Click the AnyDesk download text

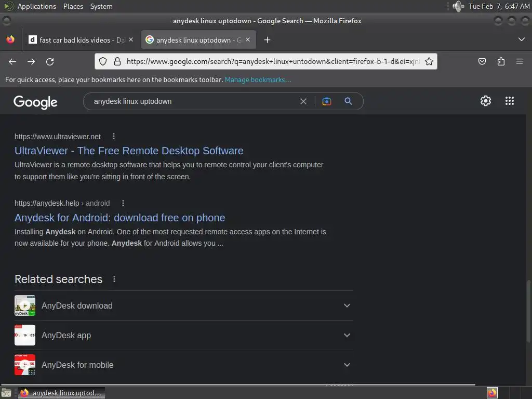77,305
